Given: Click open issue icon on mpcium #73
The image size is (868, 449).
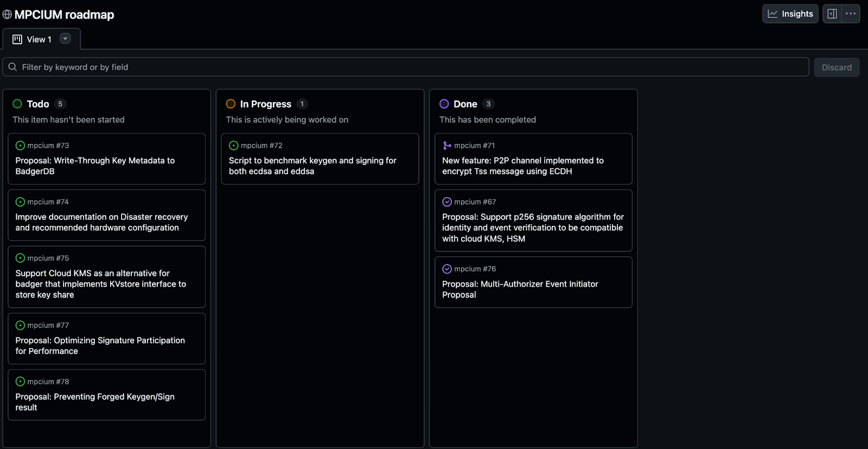Looking at the screenshot, I should point(20,146).
